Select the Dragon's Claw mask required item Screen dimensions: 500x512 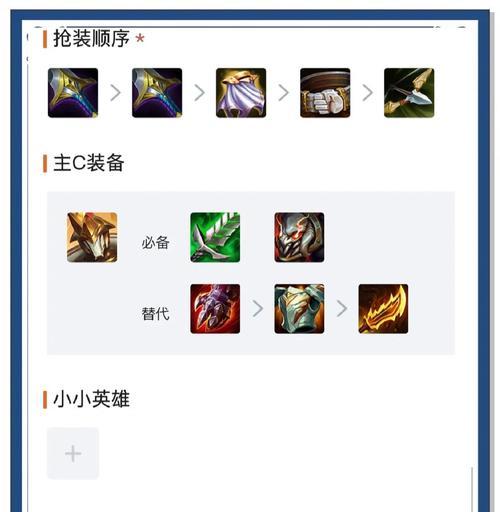(299, 237)
